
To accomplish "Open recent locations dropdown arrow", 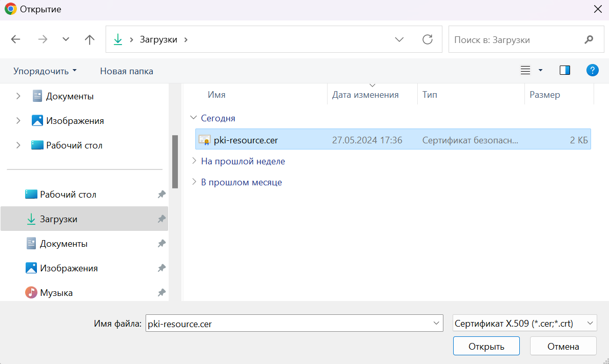I will (x=66, y=40).
